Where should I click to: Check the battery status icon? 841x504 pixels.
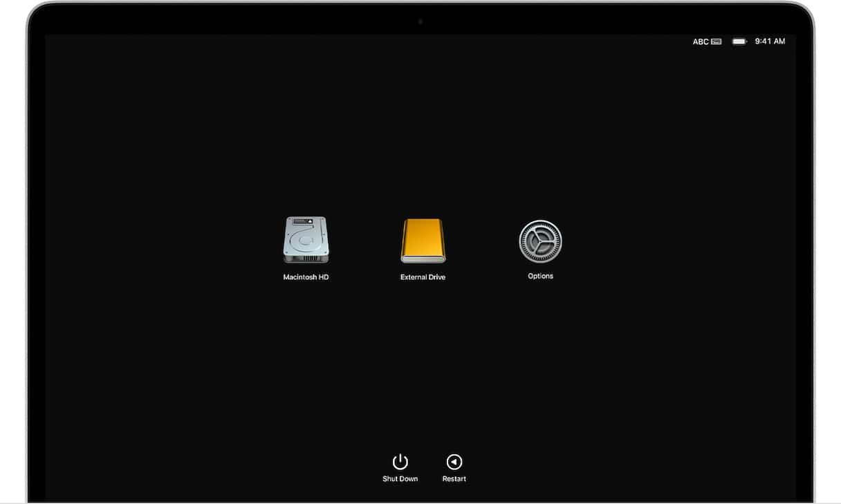point(739,41)
